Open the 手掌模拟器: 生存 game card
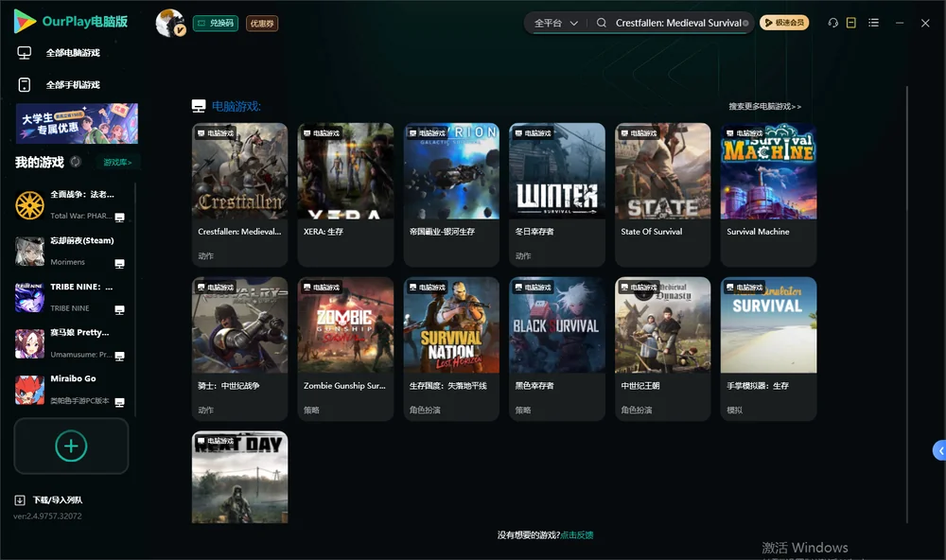Screen dimensions: 946x560 tap(768, 348)
